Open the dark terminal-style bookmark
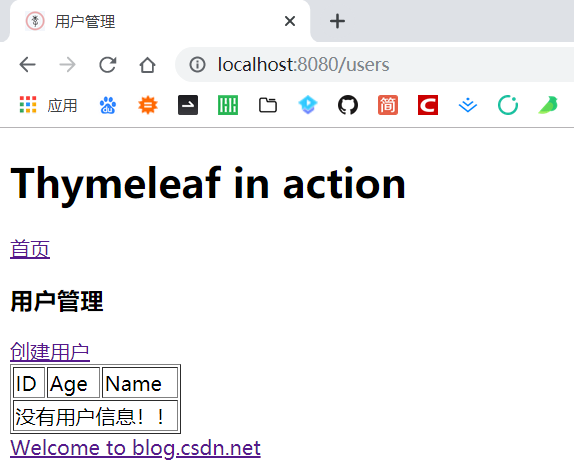 pyautogui.click(x=188, y=105)
